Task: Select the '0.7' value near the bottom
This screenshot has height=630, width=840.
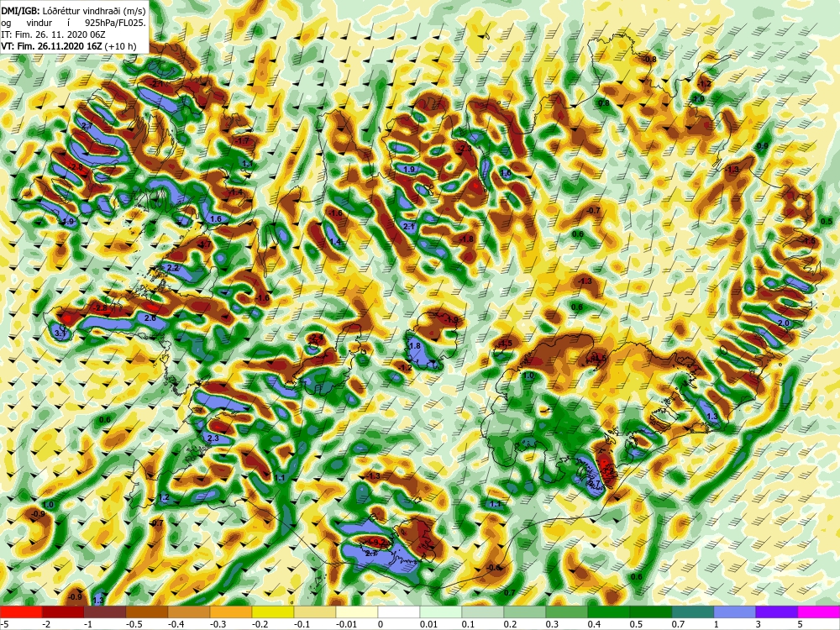Action: 510,592
